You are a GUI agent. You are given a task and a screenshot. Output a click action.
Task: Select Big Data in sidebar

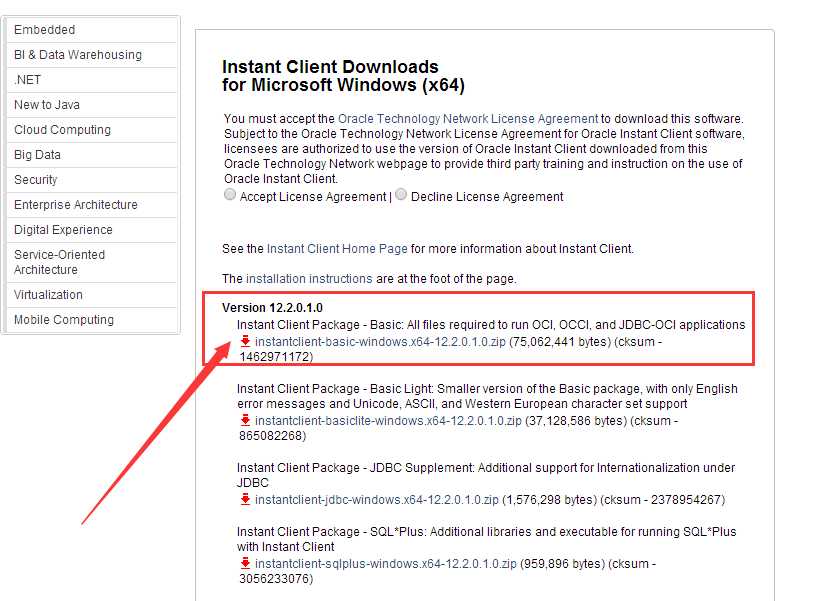(x=92, y=155)
